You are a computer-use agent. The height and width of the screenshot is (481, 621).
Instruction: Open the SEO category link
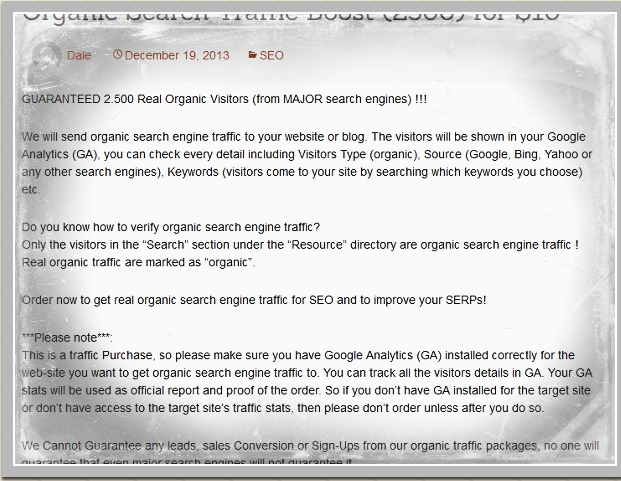coord(271,55)
